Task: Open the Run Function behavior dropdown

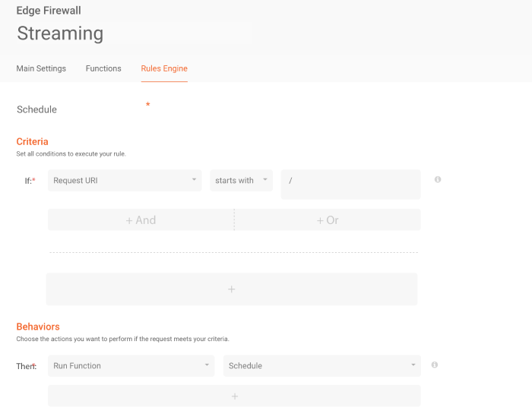Action: coord(131,366)
